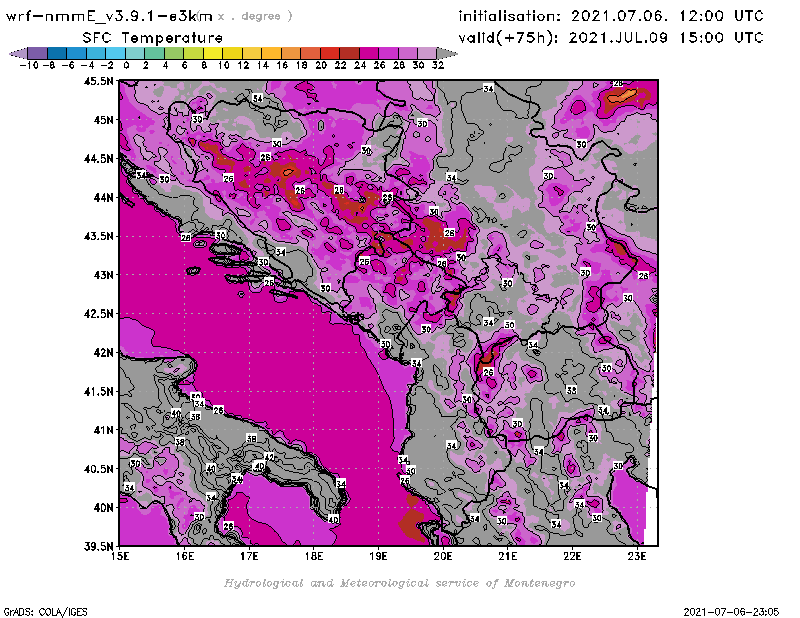This screenshot has width=800, height=618.
Task: Click the '-10' legend label
Action: (x=29, y=65)
